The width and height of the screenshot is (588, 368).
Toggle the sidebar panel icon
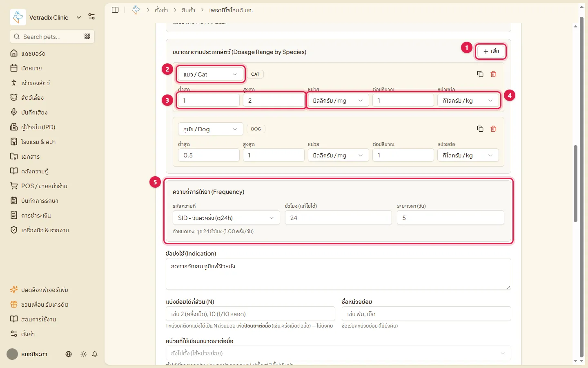[115, 10]
